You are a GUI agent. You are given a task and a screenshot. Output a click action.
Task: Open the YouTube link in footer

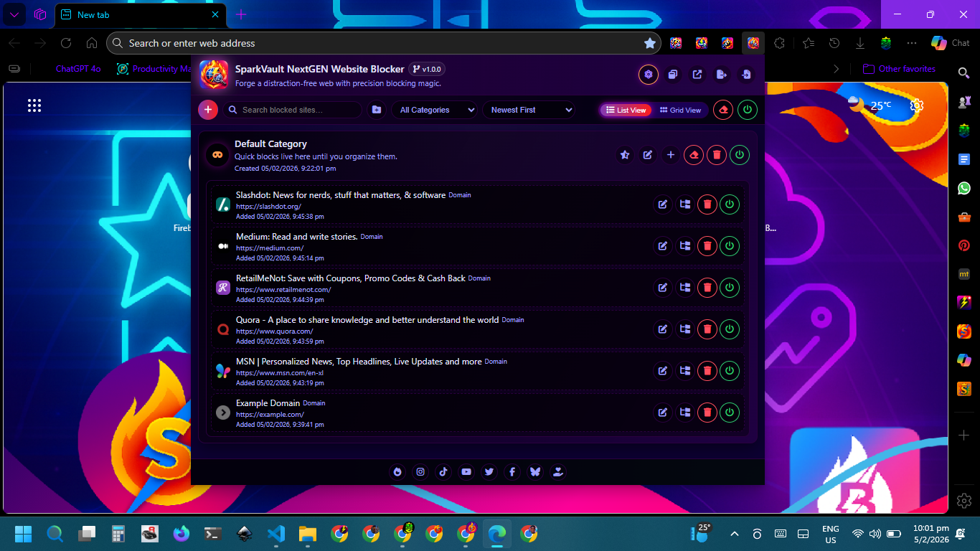click(466, 471)
